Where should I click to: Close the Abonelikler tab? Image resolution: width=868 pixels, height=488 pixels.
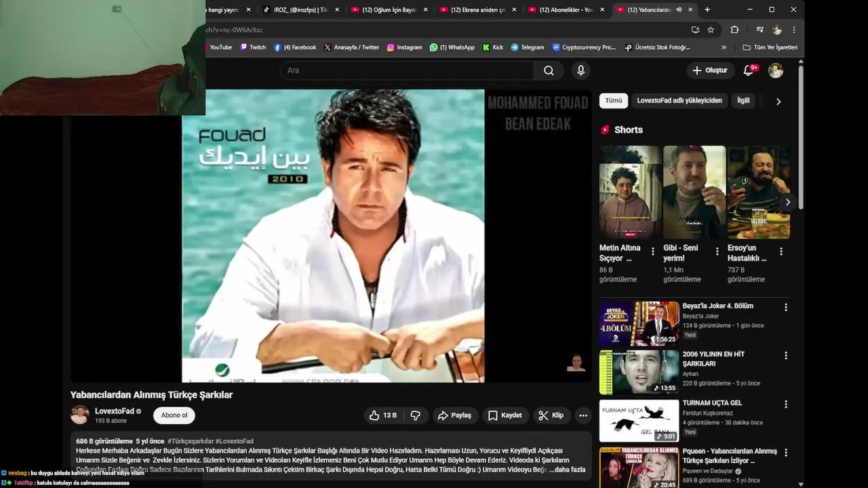click(602, 9)
